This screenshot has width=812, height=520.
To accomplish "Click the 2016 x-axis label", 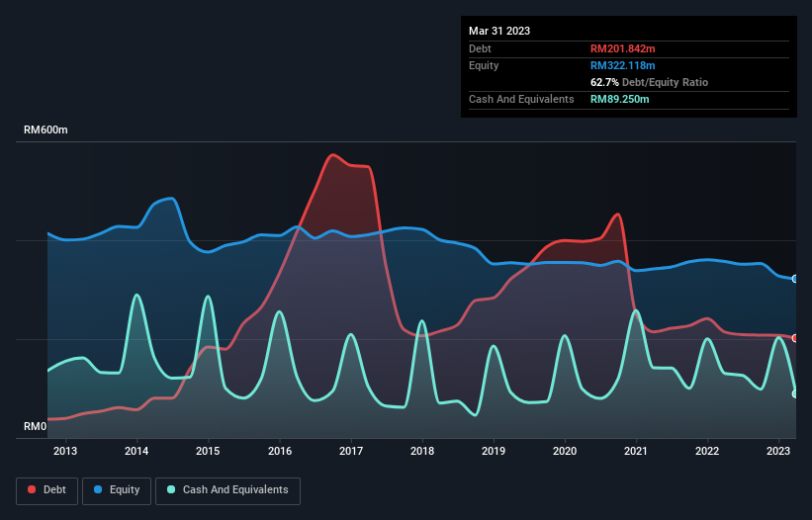I will point(280,451).
